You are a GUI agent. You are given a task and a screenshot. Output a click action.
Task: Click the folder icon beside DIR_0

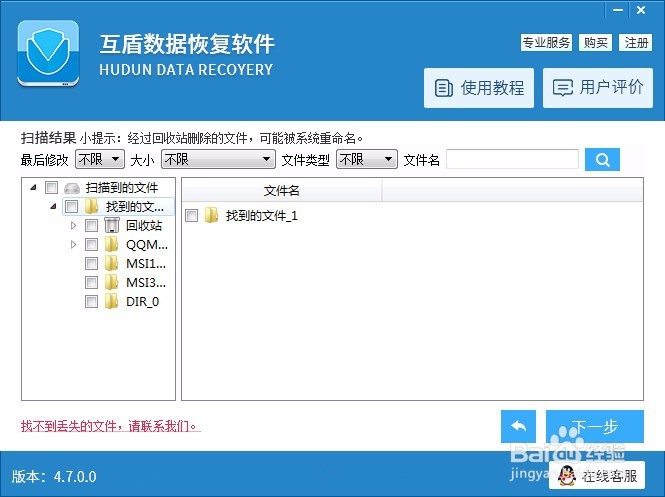[112, 302]
